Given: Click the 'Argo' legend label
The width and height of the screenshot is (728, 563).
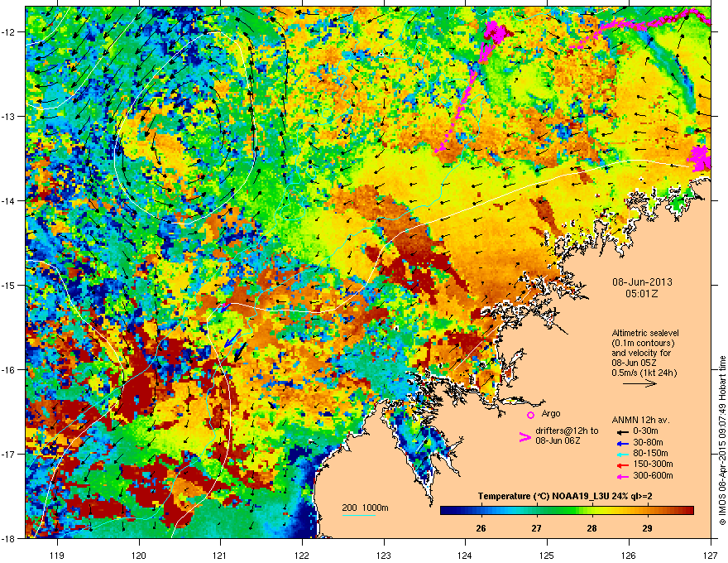Looking at the screenshot, I should pos(551,413).
